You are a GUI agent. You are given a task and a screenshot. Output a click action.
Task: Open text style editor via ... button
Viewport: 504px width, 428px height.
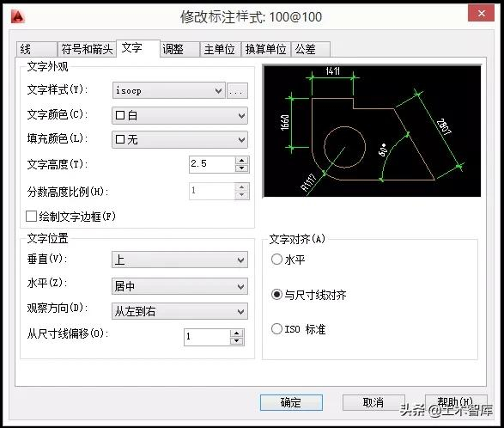pos(237,91)
